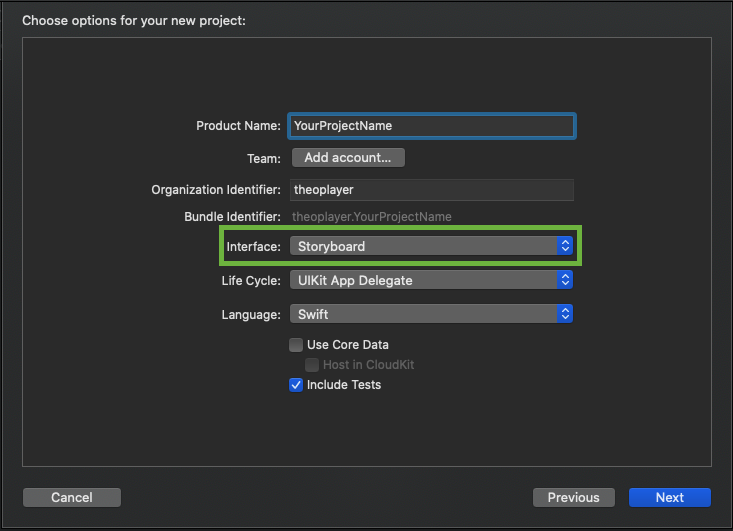Viewport: 733px width, 531px height.
Task: Click the blue chevron arrows on Interface
Action: tap(565, 246)
